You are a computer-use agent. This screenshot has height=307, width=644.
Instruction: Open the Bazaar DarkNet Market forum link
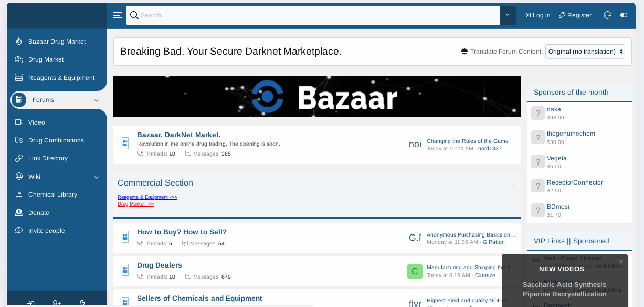(x=178, y=134)
